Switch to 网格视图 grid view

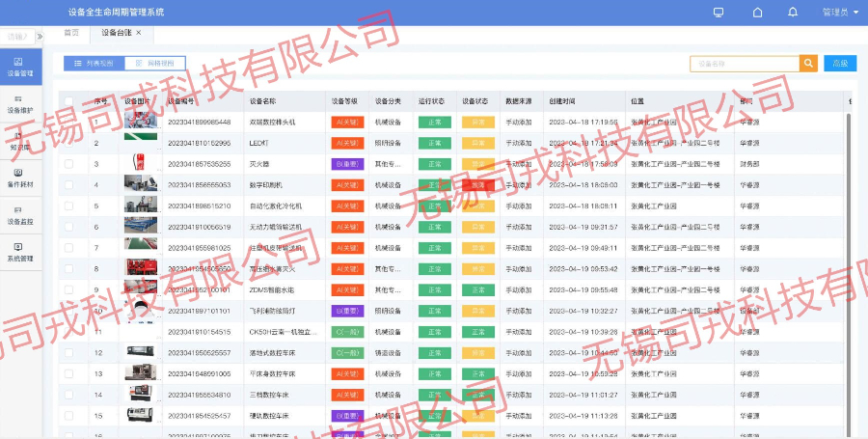[154, 64]
